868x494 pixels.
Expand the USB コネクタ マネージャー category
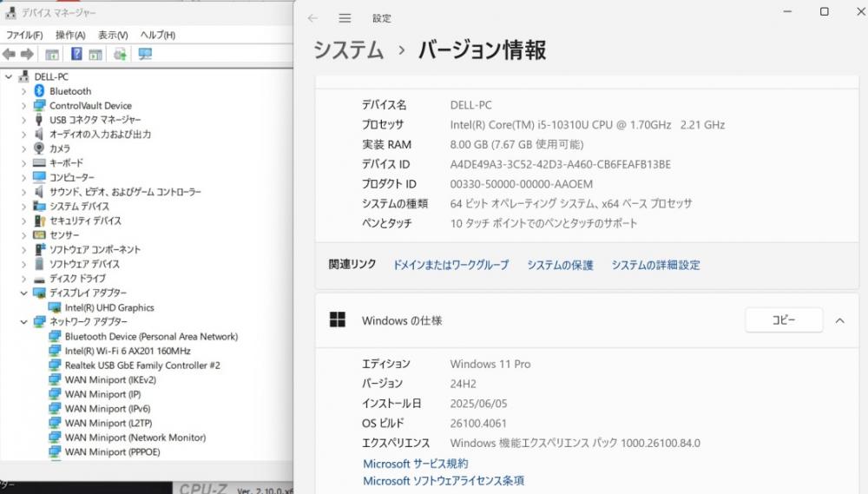[x=23, y=120]
